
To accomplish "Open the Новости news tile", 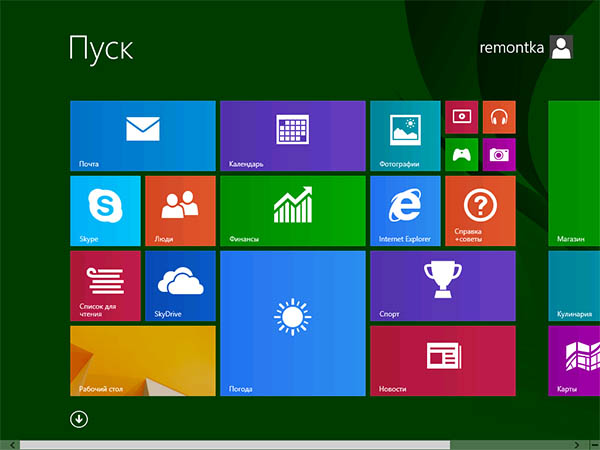I will click(443, 361).
